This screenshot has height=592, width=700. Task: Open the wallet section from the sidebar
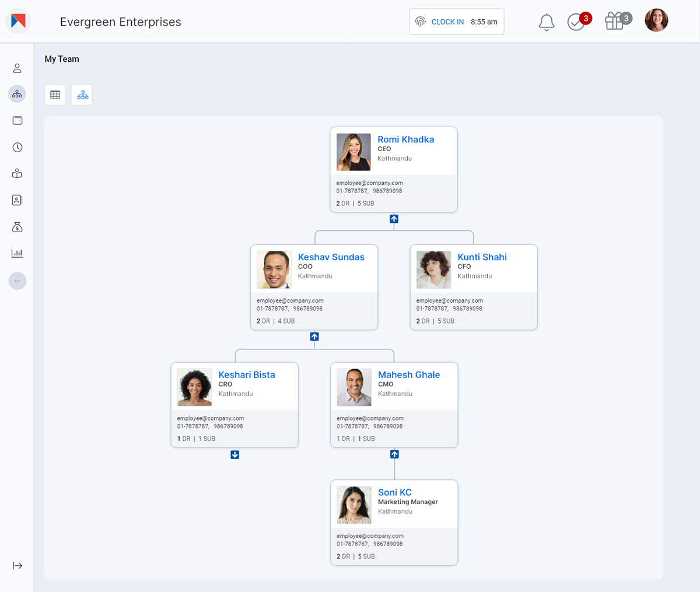click(x=17, y=120)
